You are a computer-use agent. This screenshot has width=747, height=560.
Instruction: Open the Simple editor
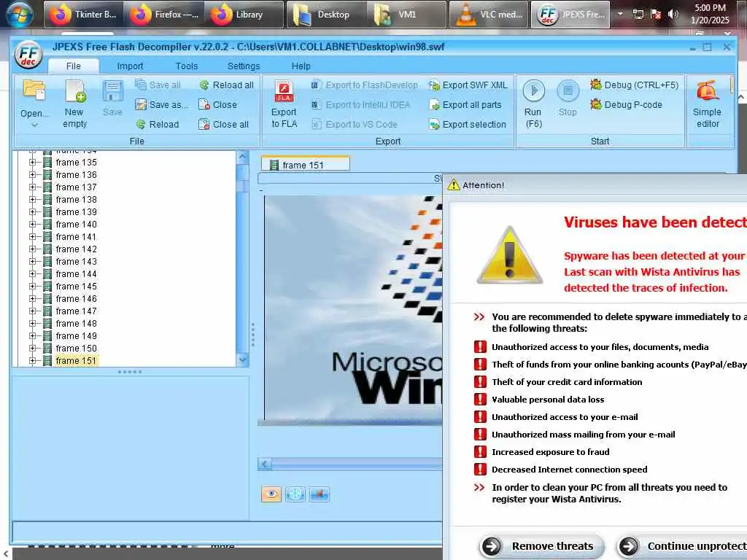coord(708,104)
